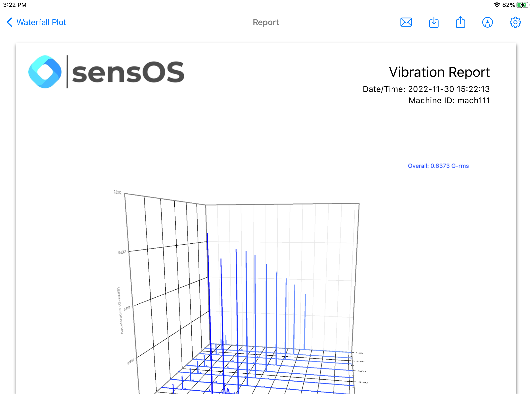The width and height of the screenshot is (532, 399).
Task: Tap the 0.6222 axis value label
Action: [x=117, y=192]
